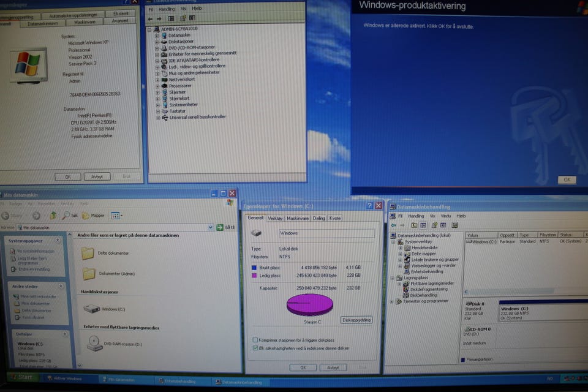The width and height of the screenshot is (588, 392).
Task: Click forward arrow in Enhetsbehandling toolbar
Action: click(x=159, y=18)
